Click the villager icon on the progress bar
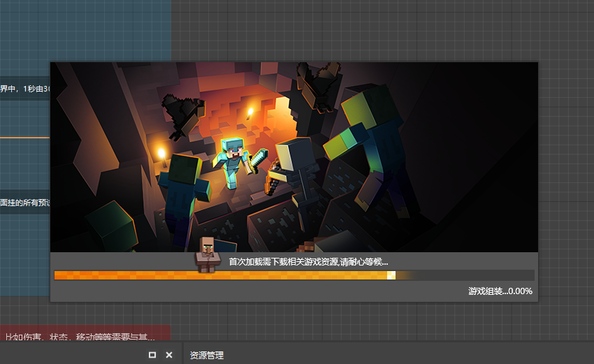The image size is (594, 364). (x=208, y=255)
